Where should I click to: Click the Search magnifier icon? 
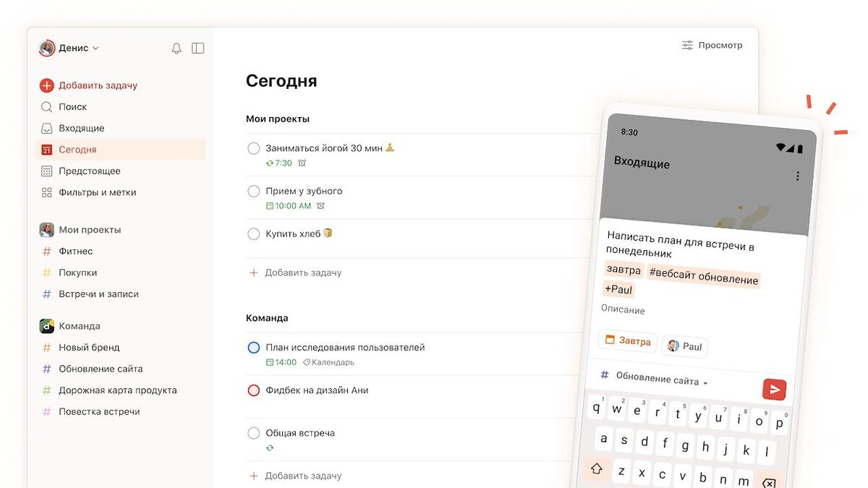(46, 107)
